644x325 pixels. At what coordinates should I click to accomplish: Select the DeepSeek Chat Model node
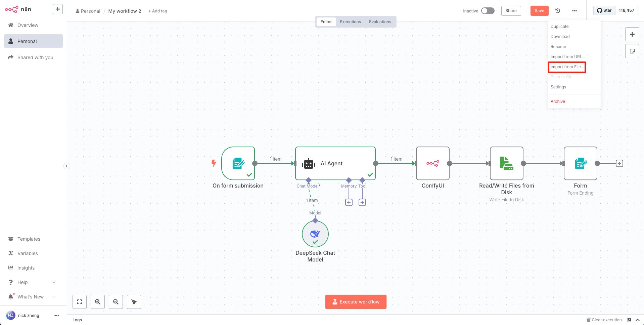tap(315, 234)
